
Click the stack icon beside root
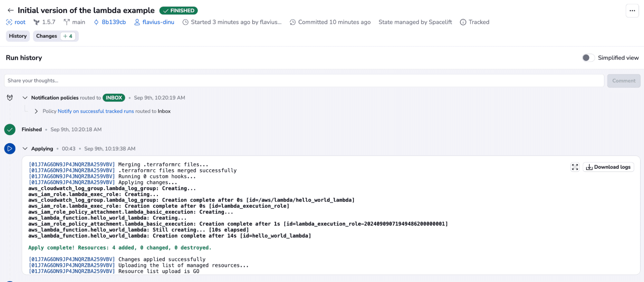click(9, 22)
